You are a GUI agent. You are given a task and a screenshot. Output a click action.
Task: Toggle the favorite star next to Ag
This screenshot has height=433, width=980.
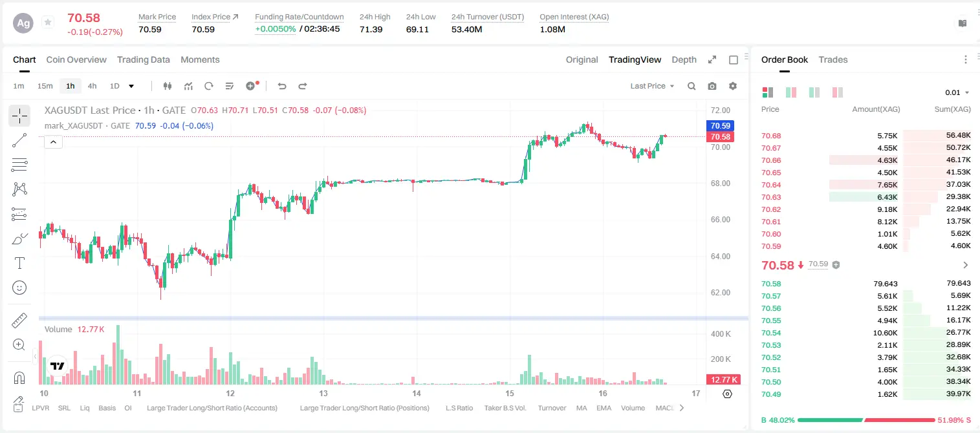[x=48, y=23]
